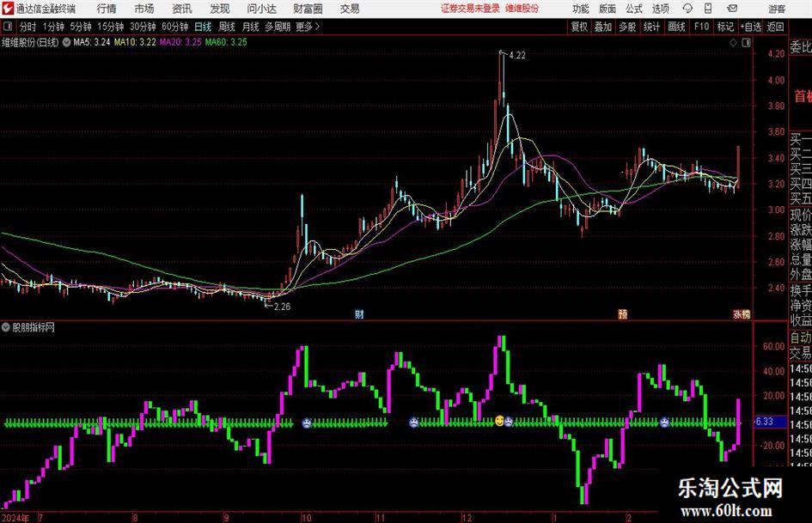Screen dimensions: 812x523
Task: Toggle the left sidebar panel icon
Action: point(8,27)
